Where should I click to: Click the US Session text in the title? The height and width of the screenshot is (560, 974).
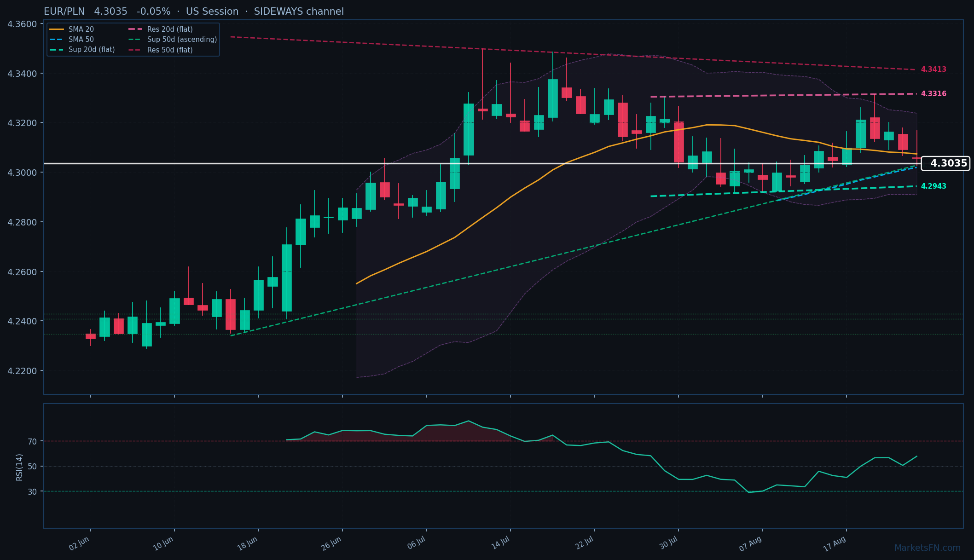tap(212, 12)
